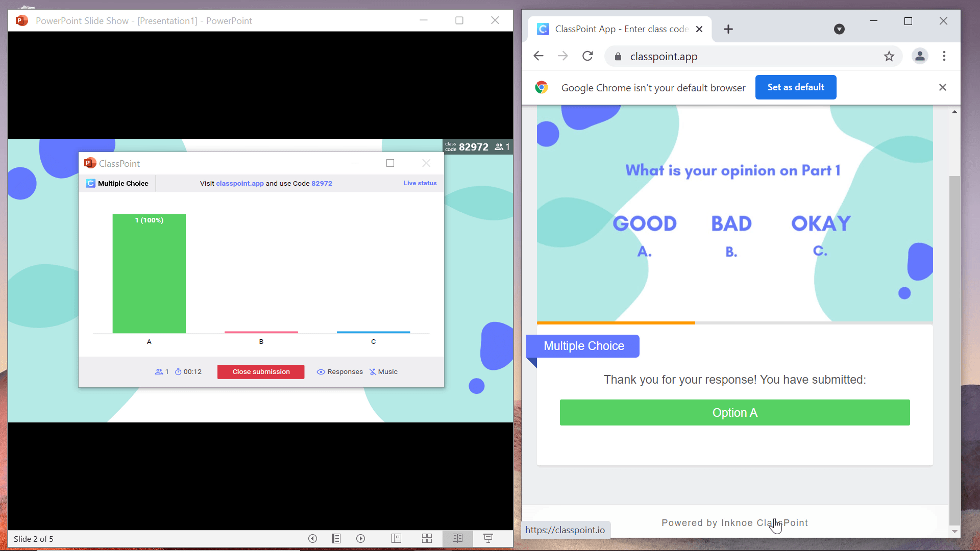
Task: Dismiss the default browser notification
Action: (942, 87)
